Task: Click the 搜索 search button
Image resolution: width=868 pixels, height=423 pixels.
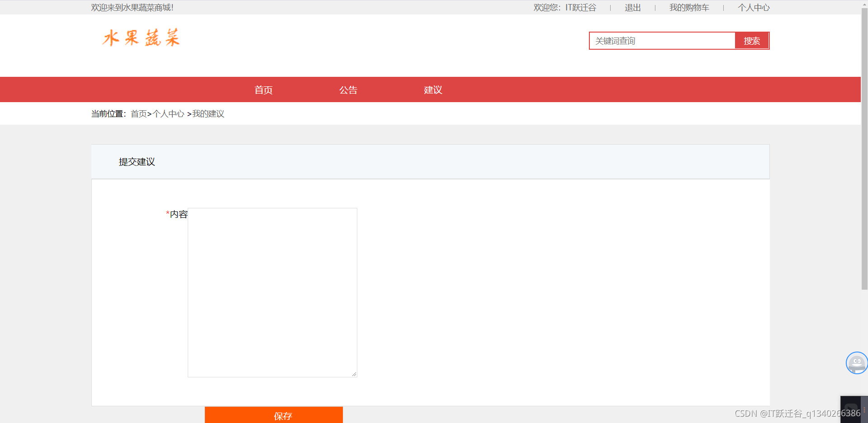Action: pyautogui.click(x=752, y=41)
